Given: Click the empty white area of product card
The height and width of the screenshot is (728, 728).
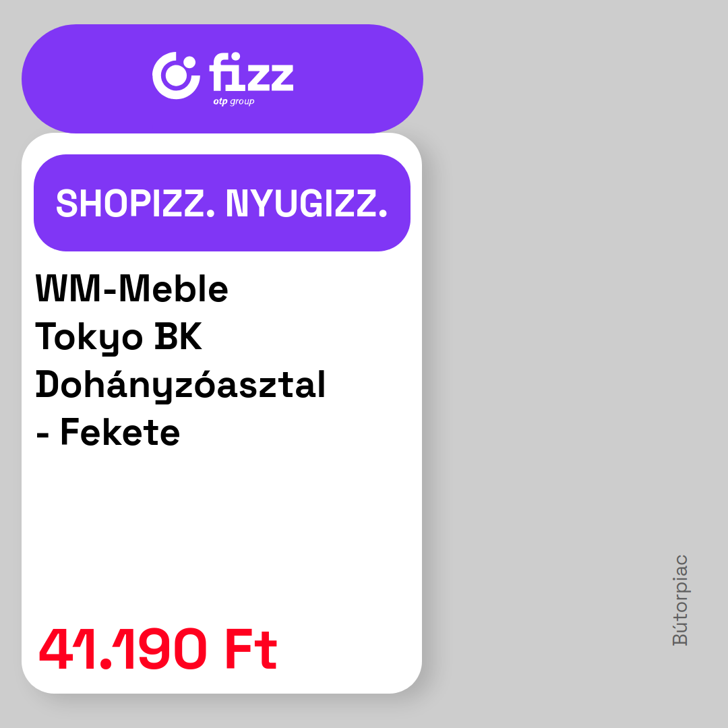Looking at the screenshot, I should [x=222, y=534].
